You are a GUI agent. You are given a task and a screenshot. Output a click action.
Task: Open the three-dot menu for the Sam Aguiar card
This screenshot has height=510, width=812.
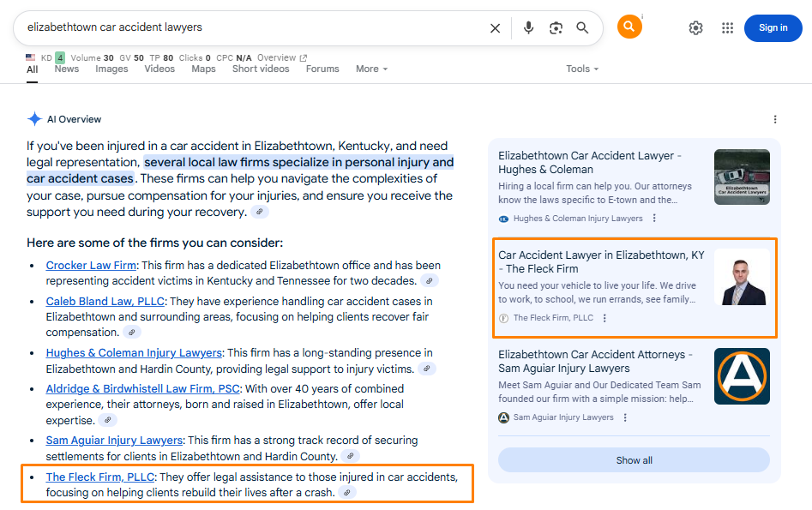click(625, 417)
